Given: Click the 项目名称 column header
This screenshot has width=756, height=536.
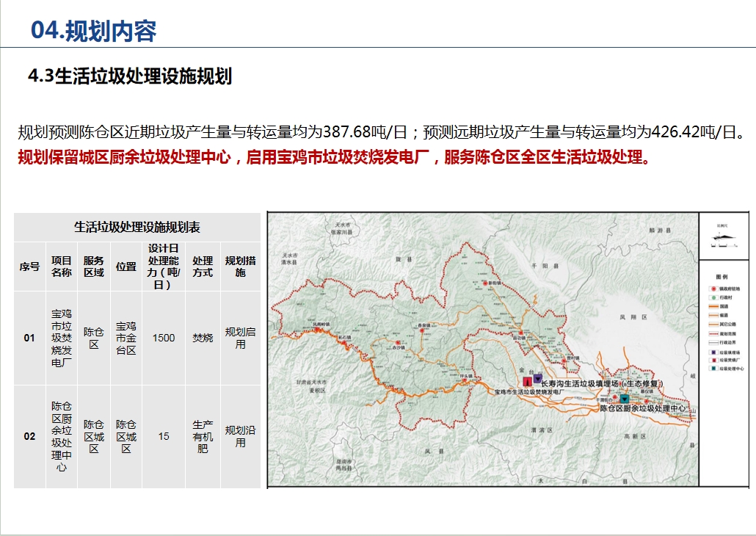Looking at the screenshot, I should click(61, 267).
